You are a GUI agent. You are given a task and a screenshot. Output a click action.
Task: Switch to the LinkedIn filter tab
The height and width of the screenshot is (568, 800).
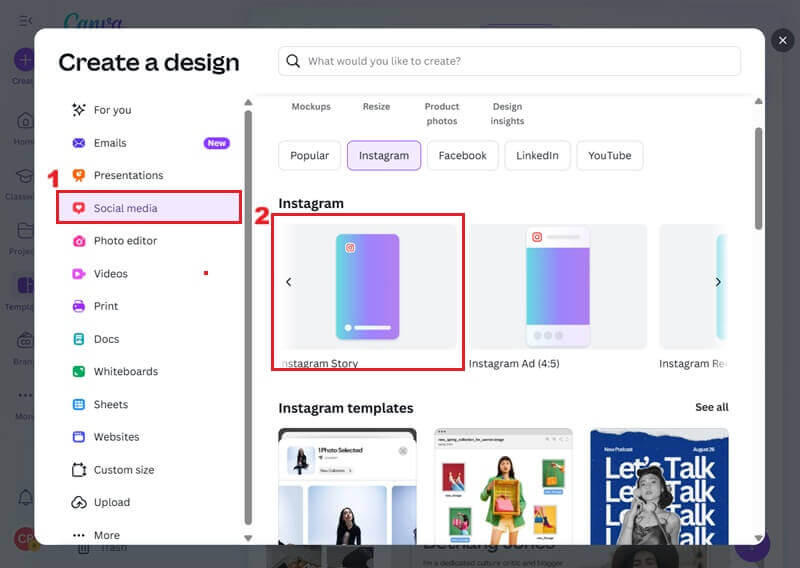pos(537,156)
